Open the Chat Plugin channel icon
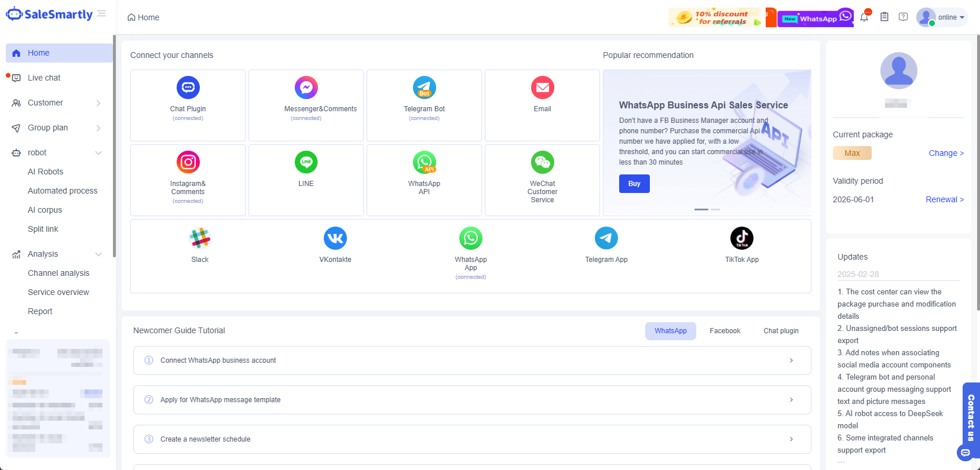 (x=188, y=88)
